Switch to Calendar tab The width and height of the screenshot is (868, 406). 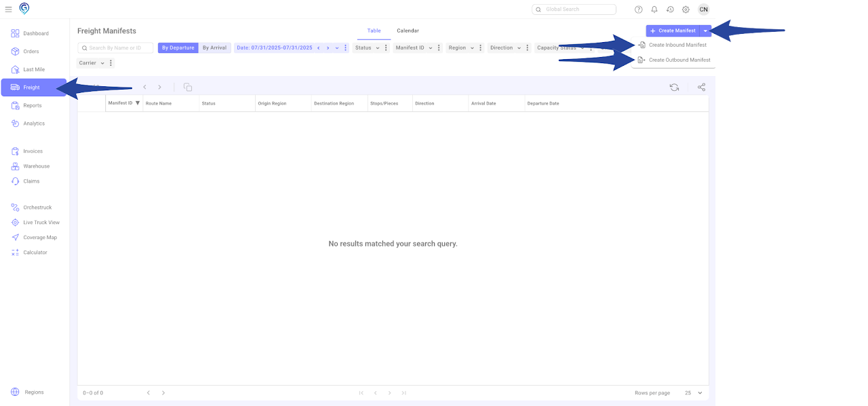point(408,31)
